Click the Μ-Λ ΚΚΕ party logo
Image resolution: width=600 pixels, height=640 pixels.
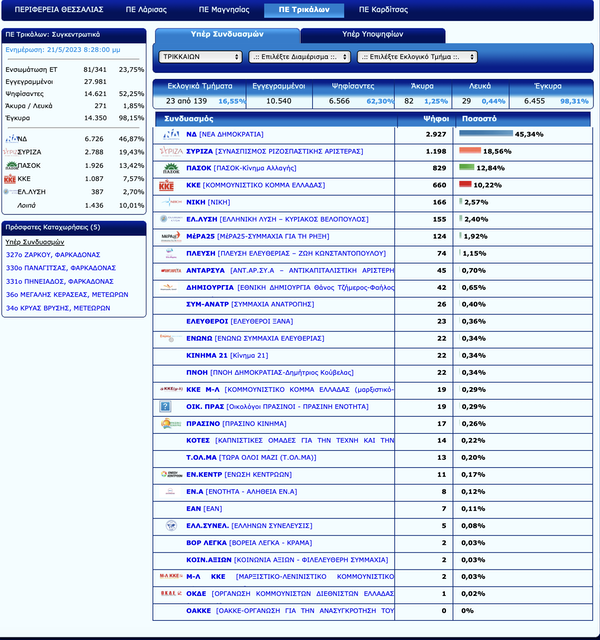tap(171, 576)
